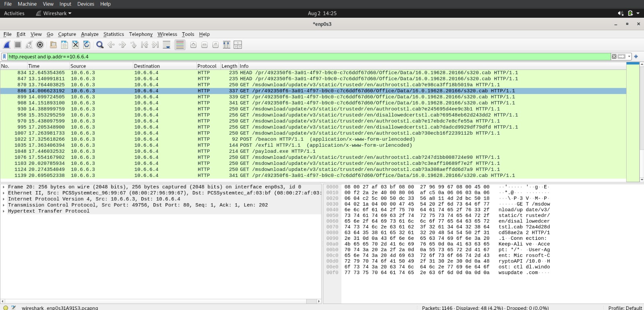Sort packets by the Protocol column header

coord(208,66)
